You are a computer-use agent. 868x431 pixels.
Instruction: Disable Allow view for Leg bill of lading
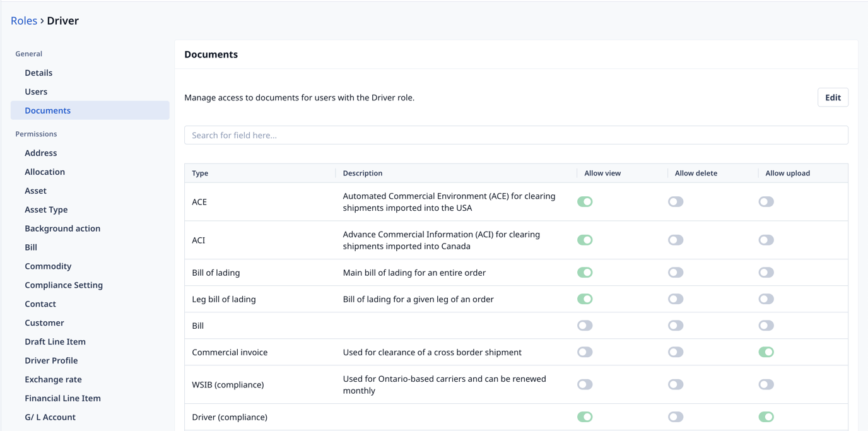click(585, 299)
